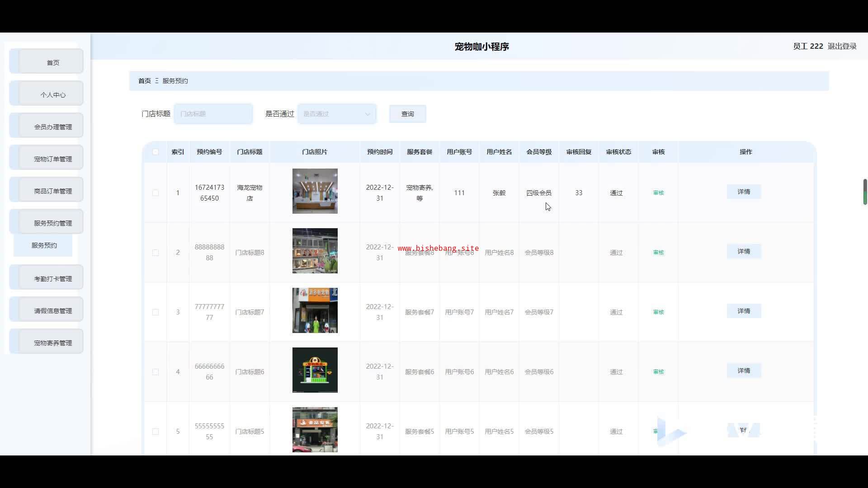This screenshot has width=868, height=488.
Task: Open the 是否通过 dropdown filter
Action: (337, 114)
